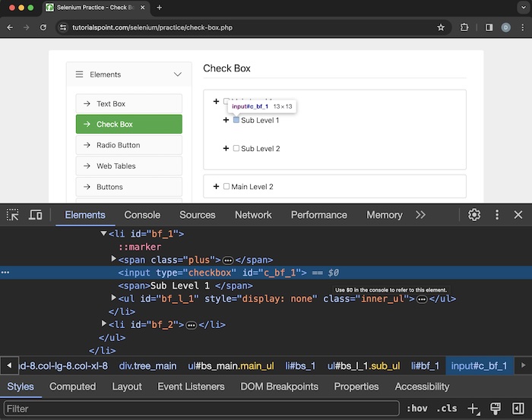Collapse the li bf_1 node in the DOM tree
The width and height of the screenshot is (532, 420).
coord(104,234)
